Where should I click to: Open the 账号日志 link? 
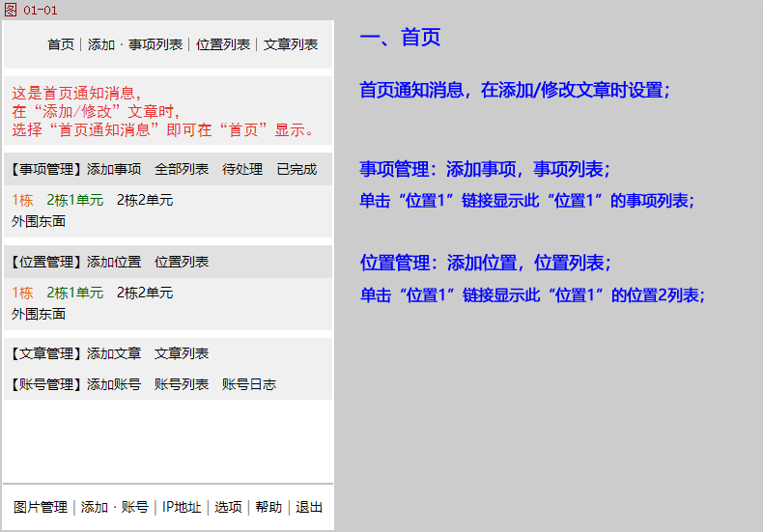[x=249, y=384]
